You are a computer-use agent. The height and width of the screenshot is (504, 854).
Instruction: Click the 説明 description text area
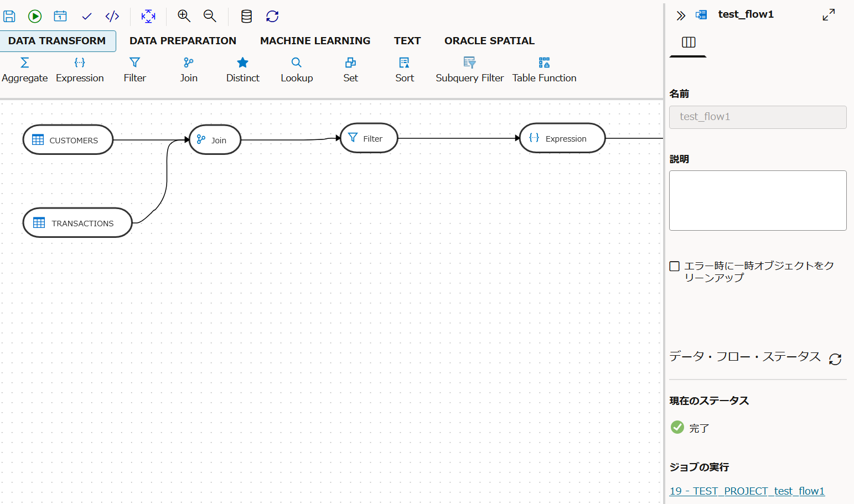tap(758, 200)
